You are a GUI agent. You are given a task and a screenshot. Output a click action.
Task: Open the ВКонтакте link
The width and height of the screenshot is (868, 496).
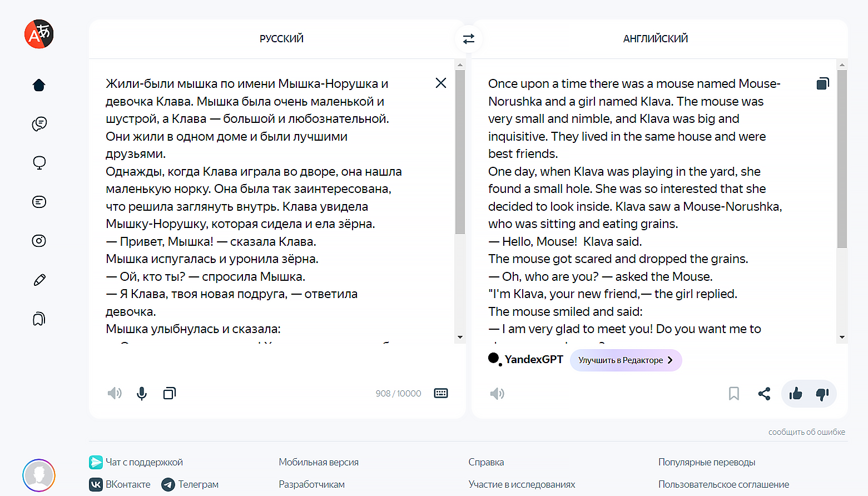tap(120, 484)
